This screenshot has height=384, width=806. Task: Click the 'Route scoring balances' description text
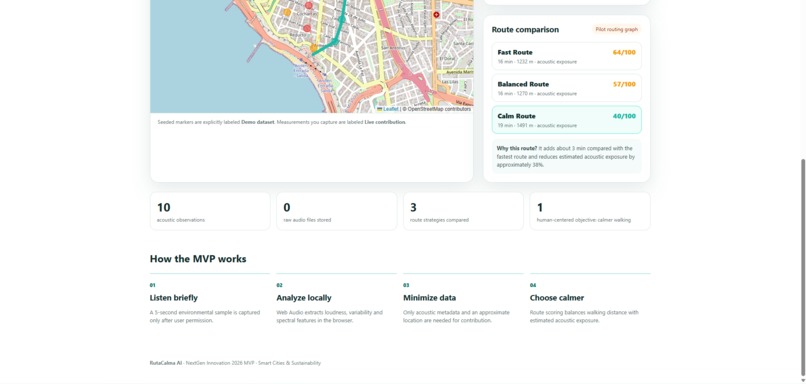click(584, 316)
